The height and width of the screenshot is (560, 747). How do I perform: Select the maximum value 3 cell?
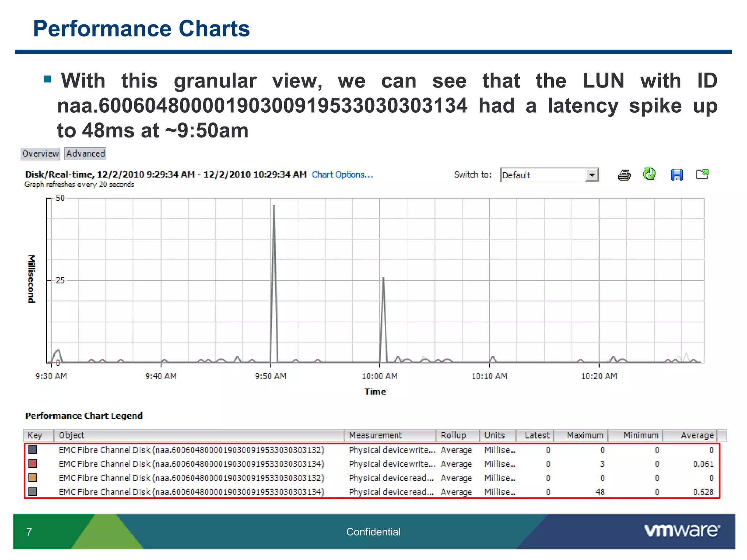(x=603, y=464)
